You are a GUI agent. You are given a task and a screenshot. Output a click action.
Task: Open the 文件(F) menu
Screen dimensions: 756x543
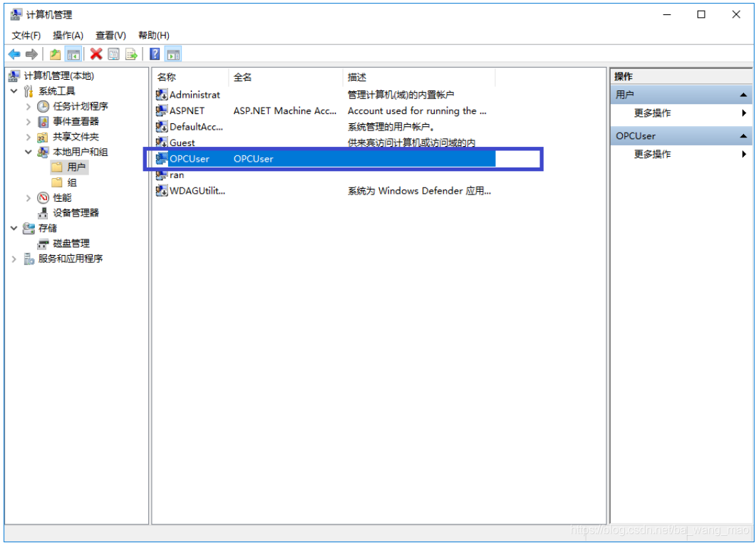click(26, 35)
